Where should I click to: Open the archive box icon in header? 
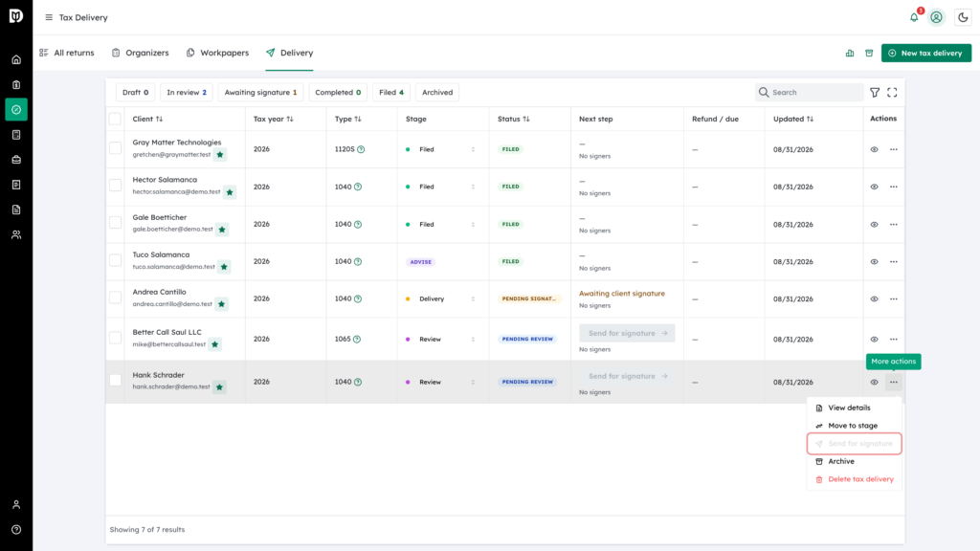coord(869,54)
